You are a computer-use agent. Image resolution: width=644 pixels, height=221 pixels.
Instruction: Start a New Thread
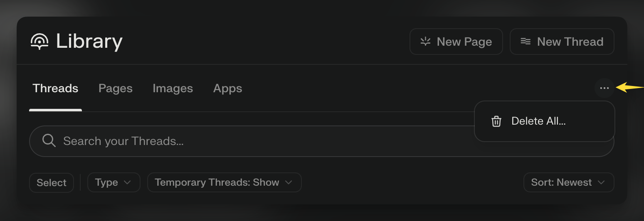pyautogui.click(x=562, y=42)
